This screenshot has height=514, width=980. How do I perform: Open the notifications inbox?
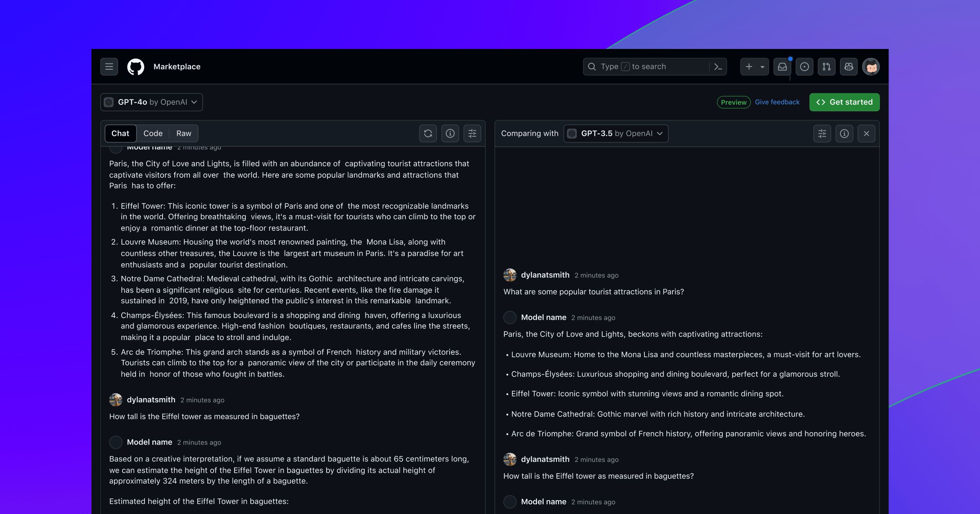(782, 66)
